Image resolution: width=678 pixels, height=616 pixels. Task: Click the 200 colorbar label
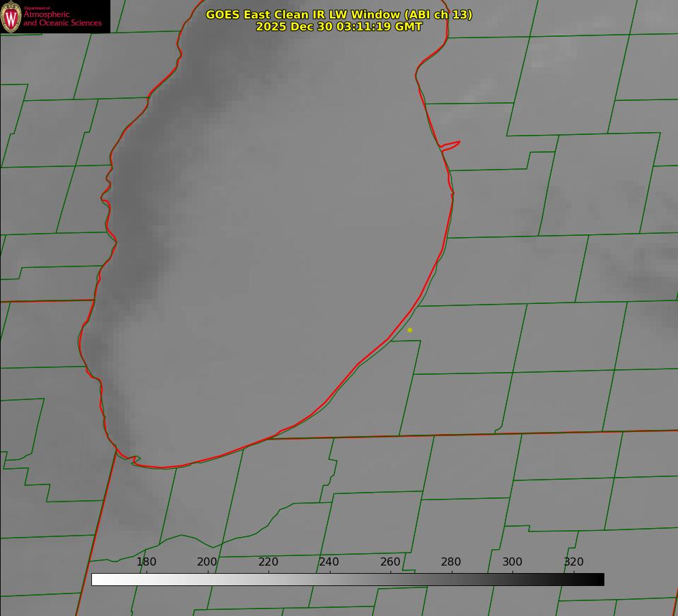(x=207, y=561)
